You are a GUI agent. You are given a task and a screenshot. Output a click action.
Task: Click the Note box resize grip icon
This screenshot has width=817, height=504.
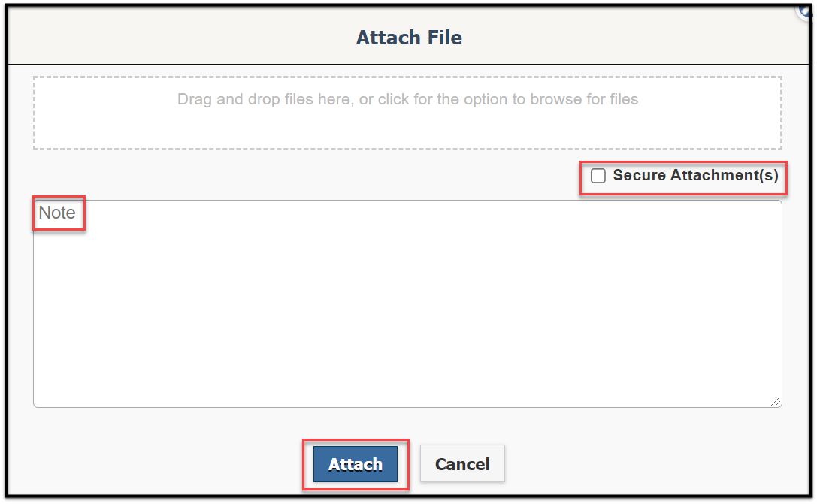coord(776,401)
